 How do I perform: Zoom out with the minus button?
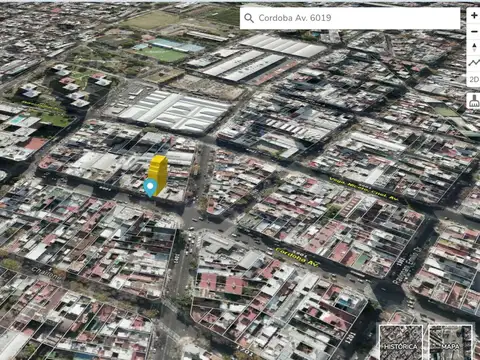tap(474, 32)
